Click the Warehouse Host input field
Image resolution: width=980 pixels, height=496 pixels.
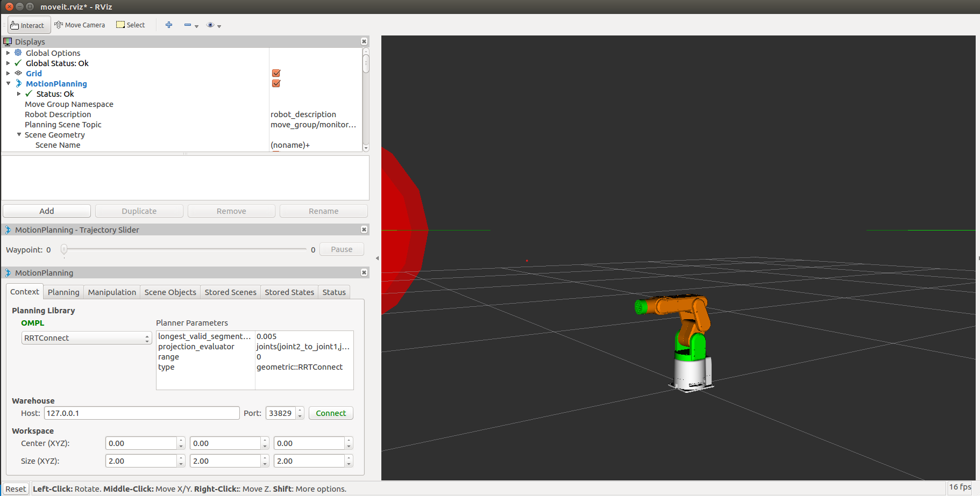(x=141, y=413)
